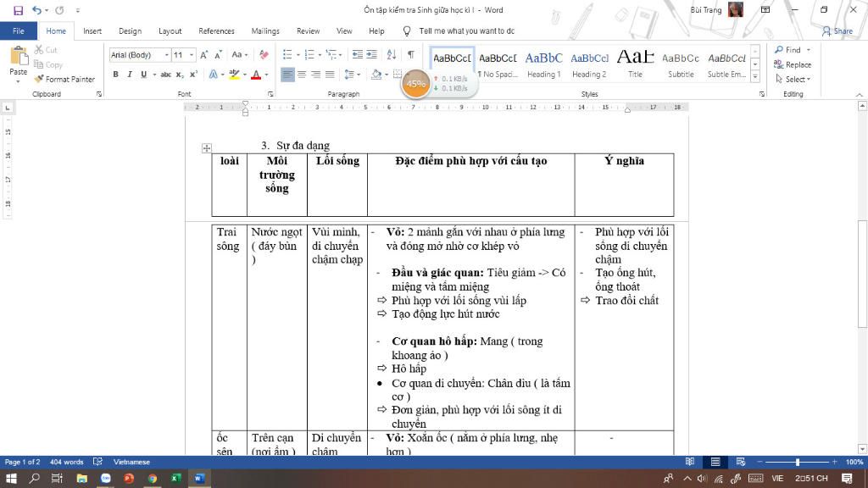Increase paragraph indent
The image size is (868, 488).
point(372,54)
